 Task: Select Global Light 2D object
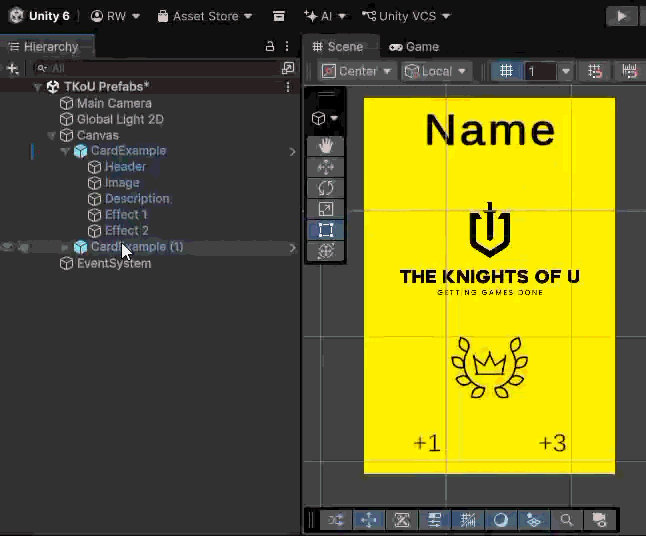click(120, 119)
